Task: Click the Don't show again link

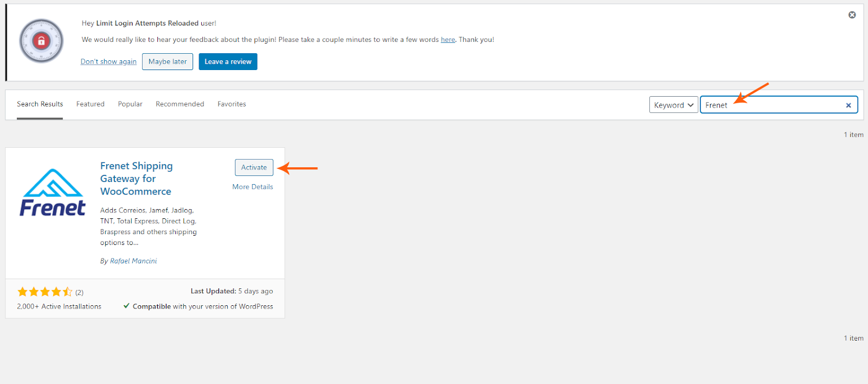Action: pyautogui.click(x=108, y=62)
